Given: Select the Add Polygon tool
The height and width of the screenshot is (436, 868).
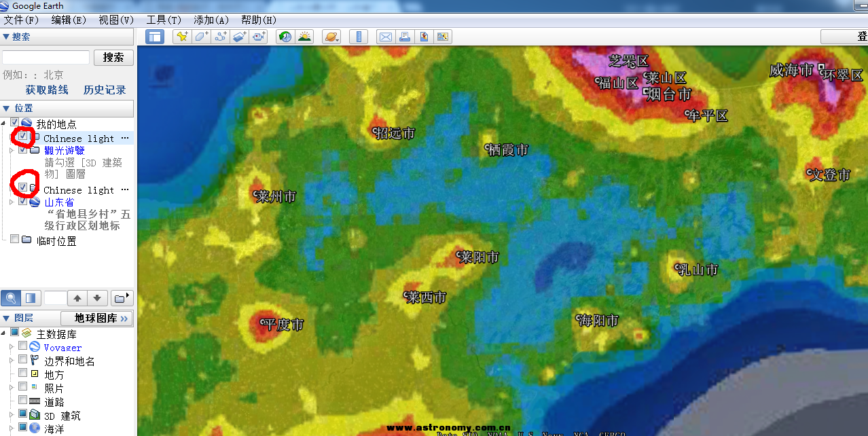Looking at the screenshot, I should (201, 37).
